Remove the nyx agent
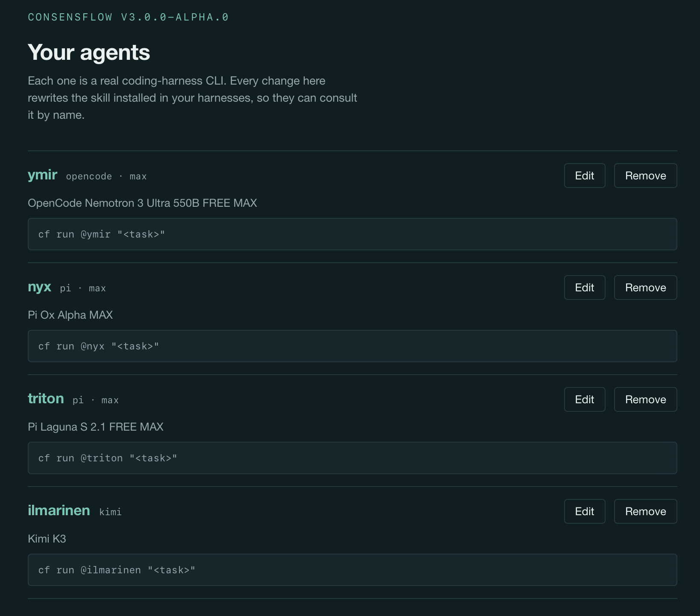Viewport: 700px width, 616px height. click(645, 287)
